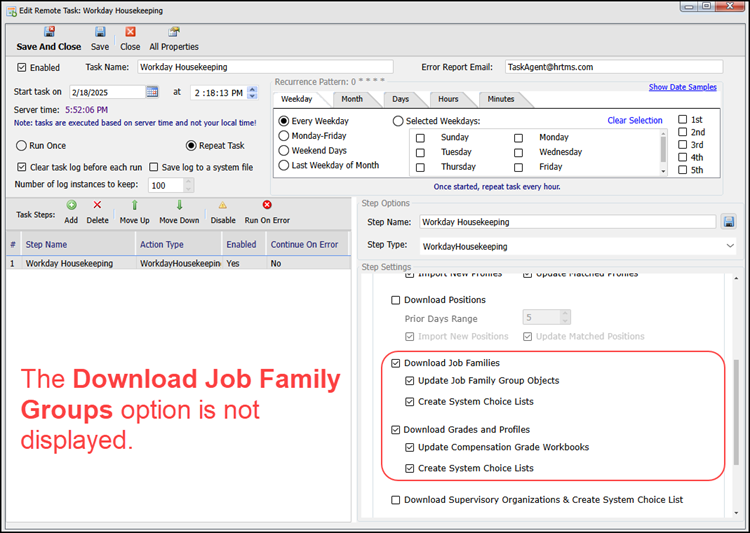Screen dimensions: 750x533
Task: Click the Error Report Email field
Action: click(614, 67)
